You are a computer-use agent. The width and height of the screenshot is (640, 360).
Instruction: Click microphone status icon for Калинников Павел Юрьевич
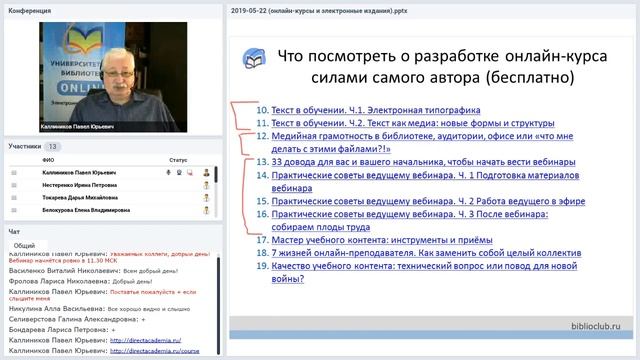[x=168, y=173]
